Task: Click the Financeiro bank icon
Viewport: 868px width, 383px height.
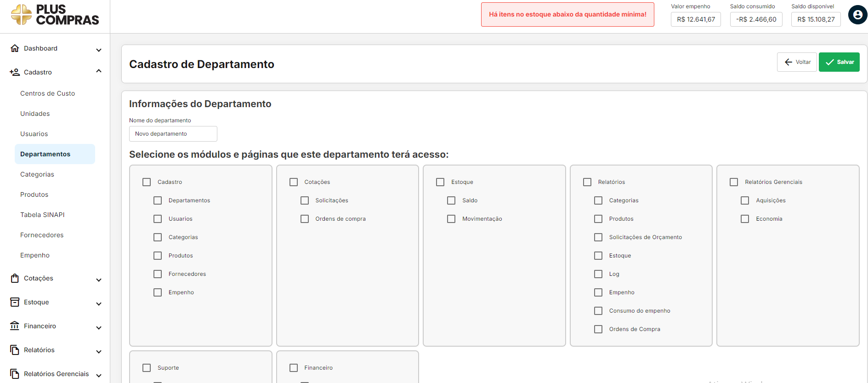Action: [x=15, y=326]
